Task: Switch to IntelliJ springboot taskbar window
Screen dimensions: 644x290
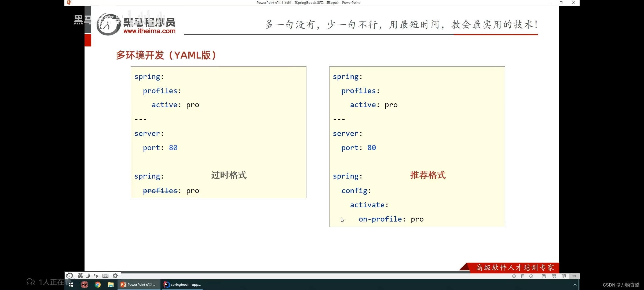Action: click(x=182, y=285)
